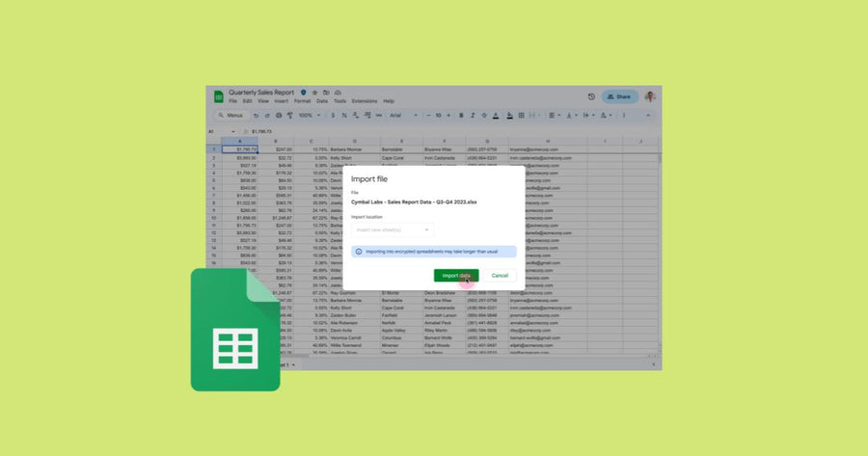Click the blue encryption shield icon beside title
This screenshot has height=456, width=868.
[304, 93]
